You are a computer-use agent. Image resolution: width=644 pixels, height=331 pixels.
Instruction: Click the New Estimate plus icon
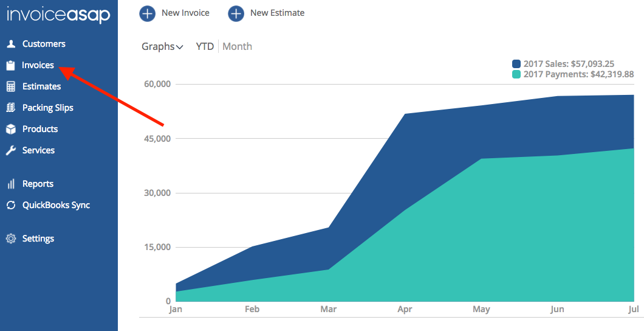click(236, 13)
